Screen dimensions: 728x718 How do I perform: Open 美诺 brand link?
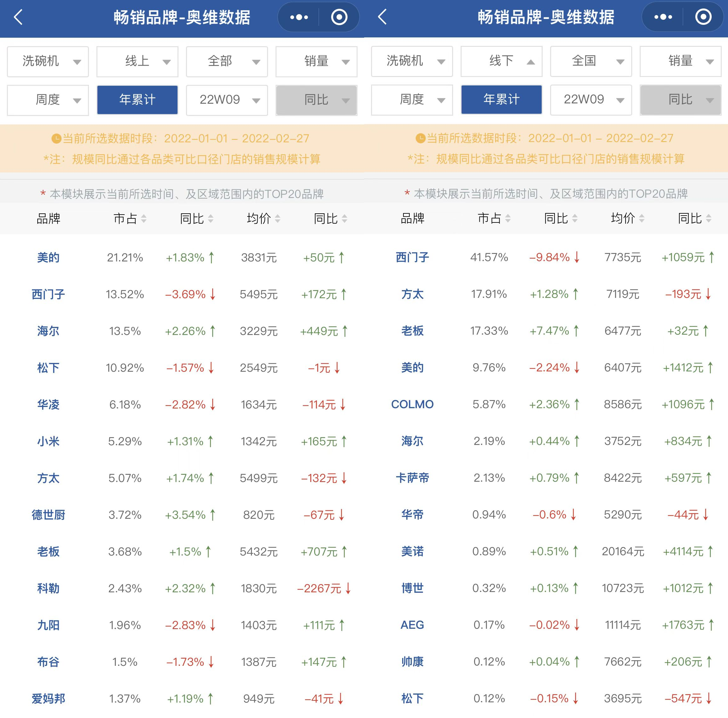412,551
